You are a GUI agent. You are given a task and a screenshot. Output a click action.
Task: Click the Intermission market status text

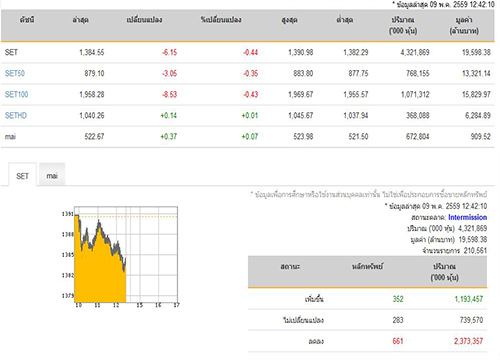(x=467, y=217)
